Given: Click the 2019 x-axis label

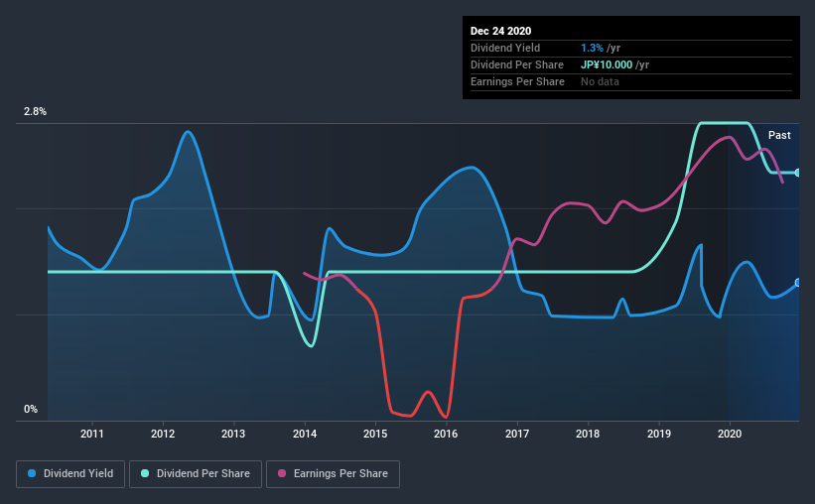Looking at the screenshot, I should (659, 434).
